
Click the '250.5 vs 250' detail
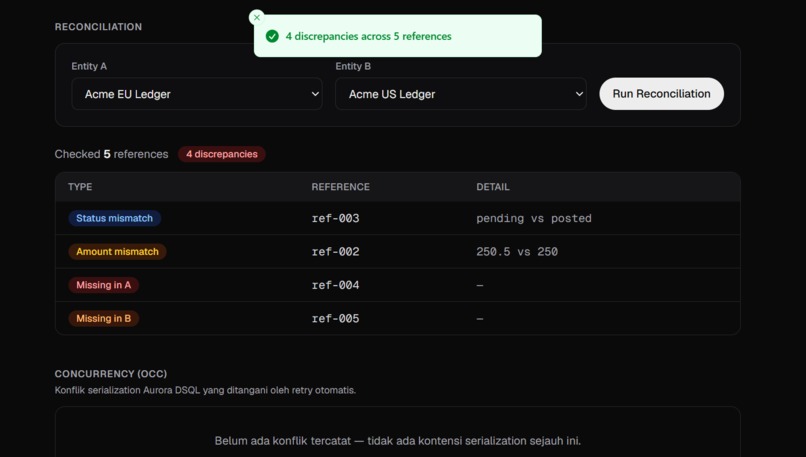click(x=517, y=251)
